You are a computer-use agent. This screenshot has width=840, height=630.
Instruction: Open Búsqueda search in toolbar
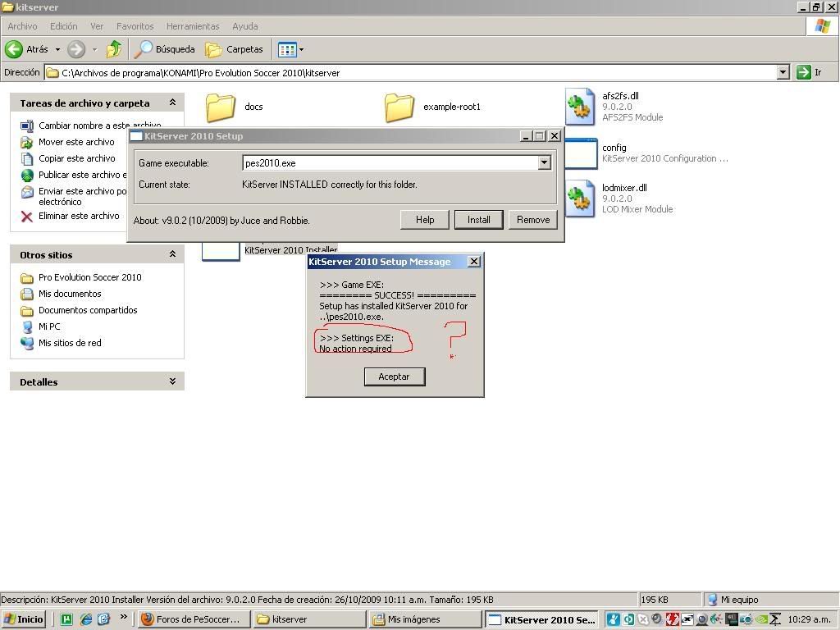164,49
